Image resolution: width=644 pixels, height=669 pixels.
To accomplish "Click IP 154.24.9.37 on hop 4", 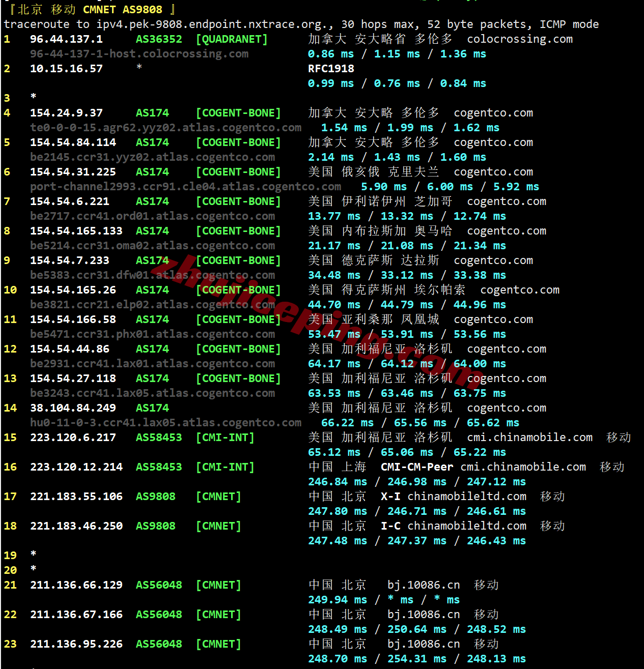I will point(66,113).
